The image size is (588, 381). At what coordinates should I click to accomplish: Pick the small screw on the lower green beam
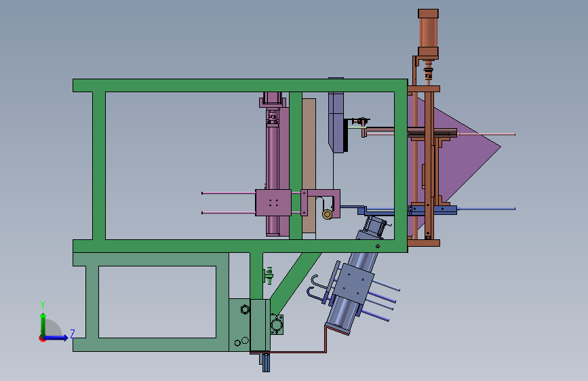click(x=378, y=246)
